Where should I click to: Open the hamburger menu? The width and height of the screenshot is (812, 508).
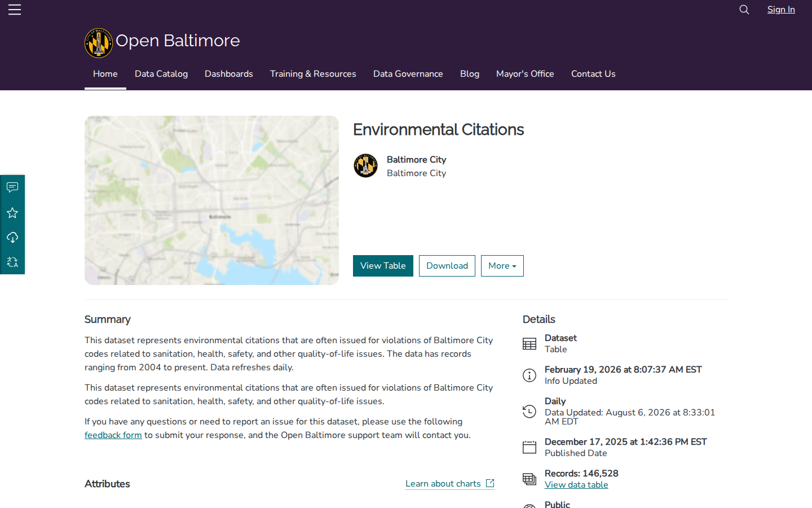(x=15, y=10)
